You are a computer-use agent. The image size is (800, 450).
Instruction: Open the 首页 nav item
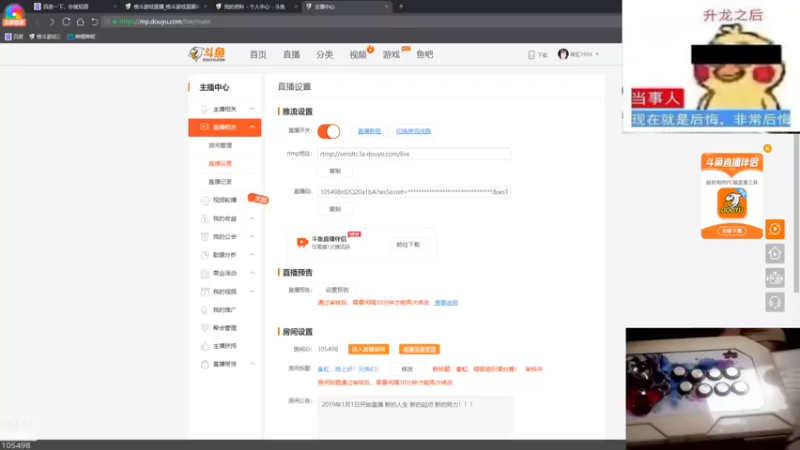pyautogui.click(x=258, y=55)
